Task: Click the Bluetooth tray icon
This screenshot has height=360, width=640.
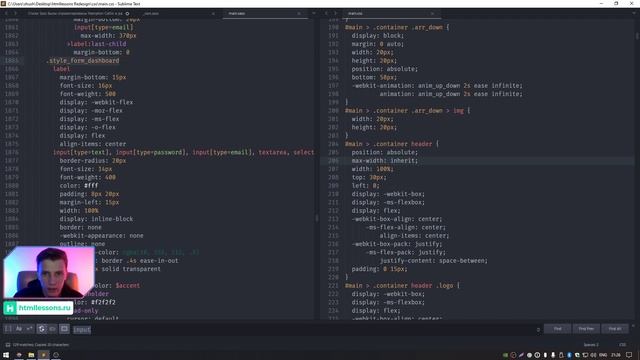Action: (x=569, y=355)
